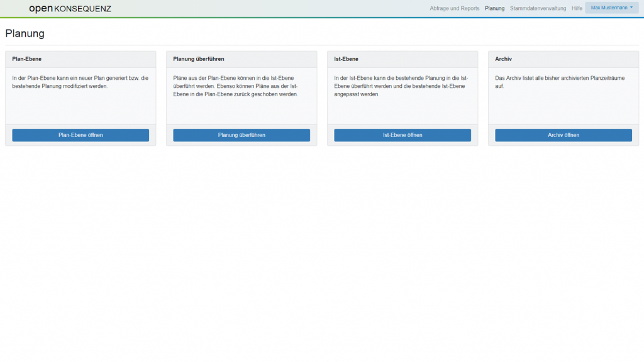Click the Planung überführen description paragraph

point(241,86)
